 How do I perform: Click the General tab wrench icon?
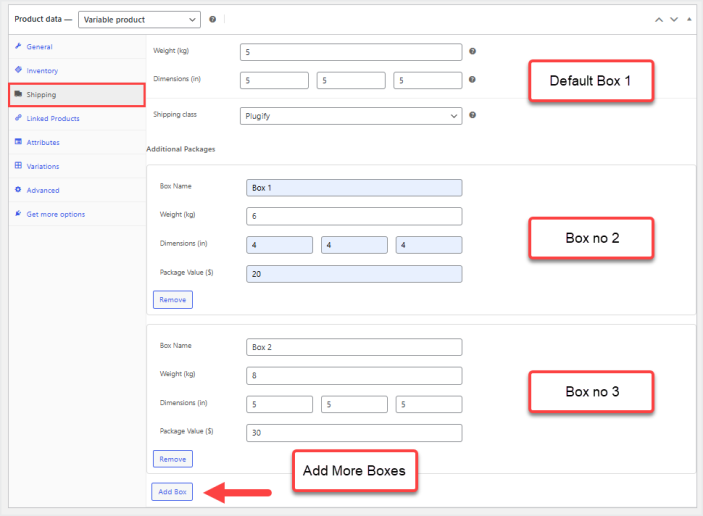pyautogui.click(x=18, y=46)
